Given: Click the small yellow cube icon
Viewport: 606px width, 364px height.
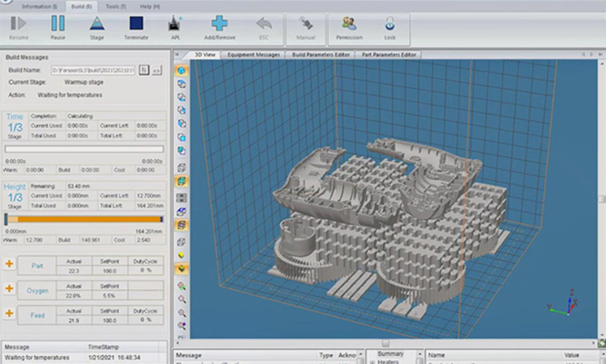Looking at the screenshot, I should tap(181, 255).
